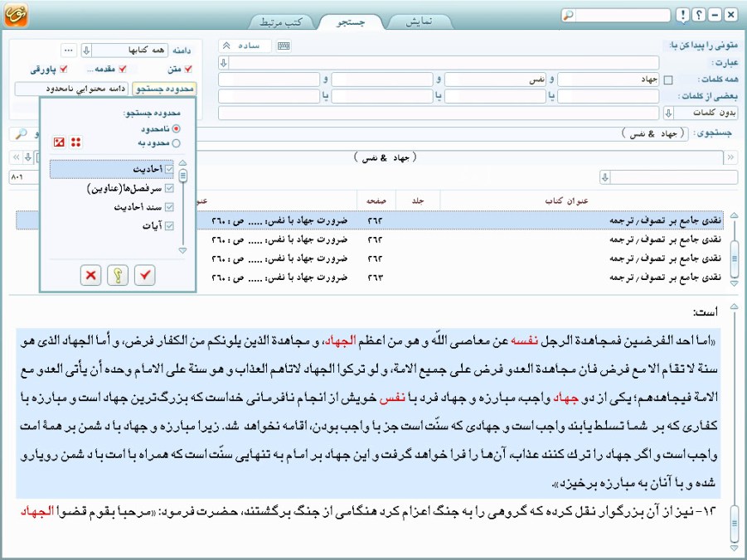747x560 pixels.
Task: Click the Noor application logo icon
Action: pyautogui.click(x=16, y=15)
